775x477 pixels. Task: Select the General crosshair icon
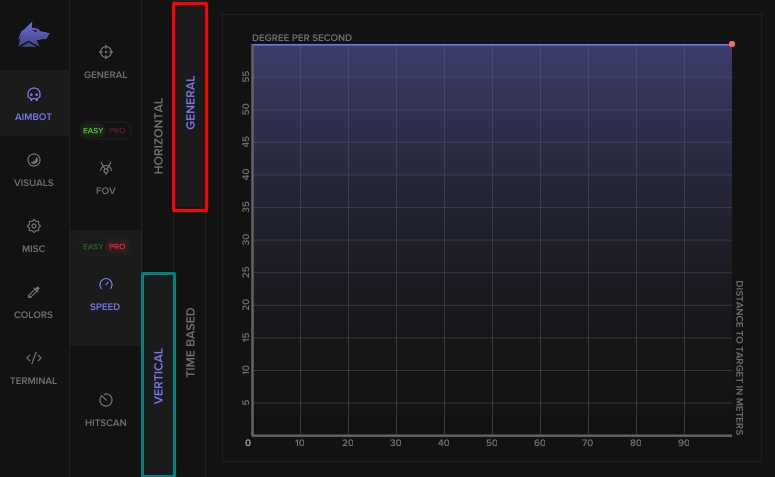pyautogui.click(x=105, y=52)
